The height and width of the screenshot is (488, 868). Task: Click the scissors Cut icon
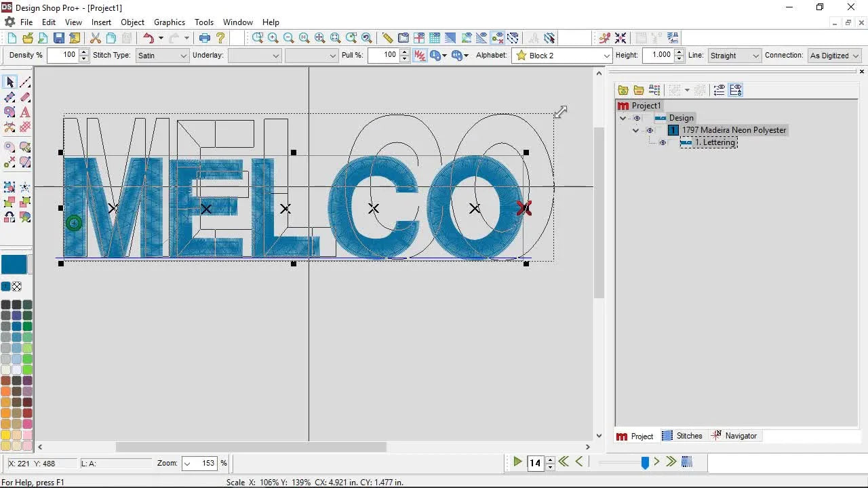95,38
